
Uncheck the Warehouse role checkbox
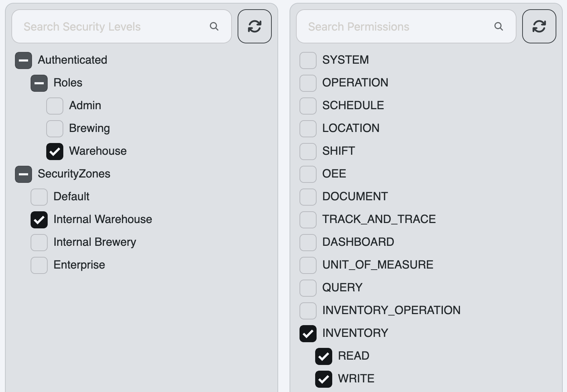pyautogui.click(x=55, y=152)
